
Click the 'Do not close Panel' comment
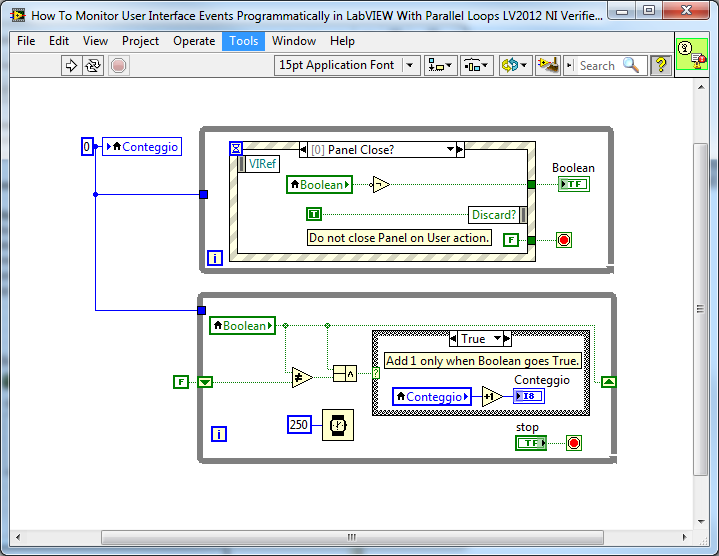point(399,238)
